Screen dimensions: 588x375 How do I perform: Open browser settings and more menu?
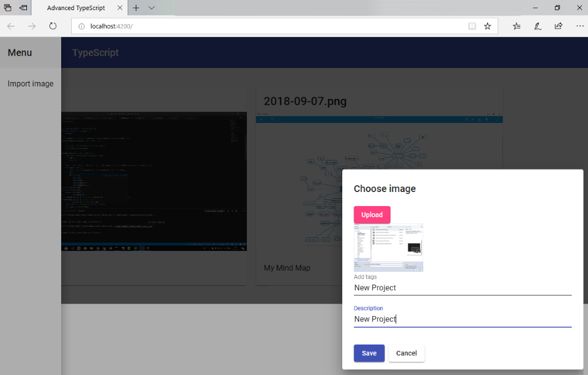click(580, 26)
